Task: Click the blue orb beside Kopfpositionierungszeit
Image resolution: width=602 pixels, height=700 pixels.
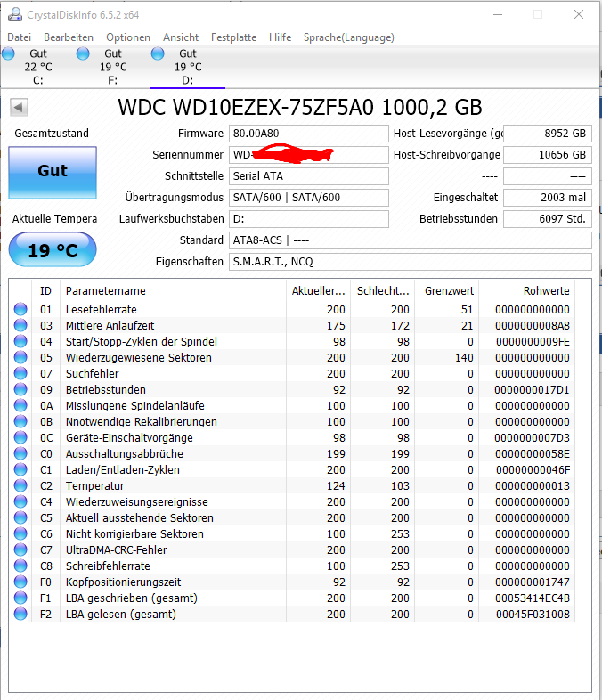Action: point(20,582)
